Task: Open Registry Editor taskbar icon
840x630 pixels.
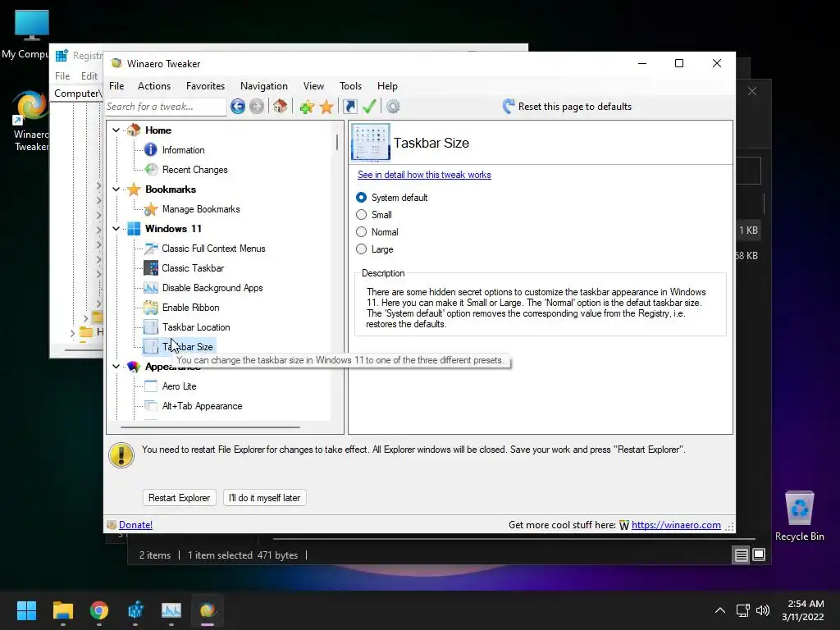Action: click(x=135, y=610)
